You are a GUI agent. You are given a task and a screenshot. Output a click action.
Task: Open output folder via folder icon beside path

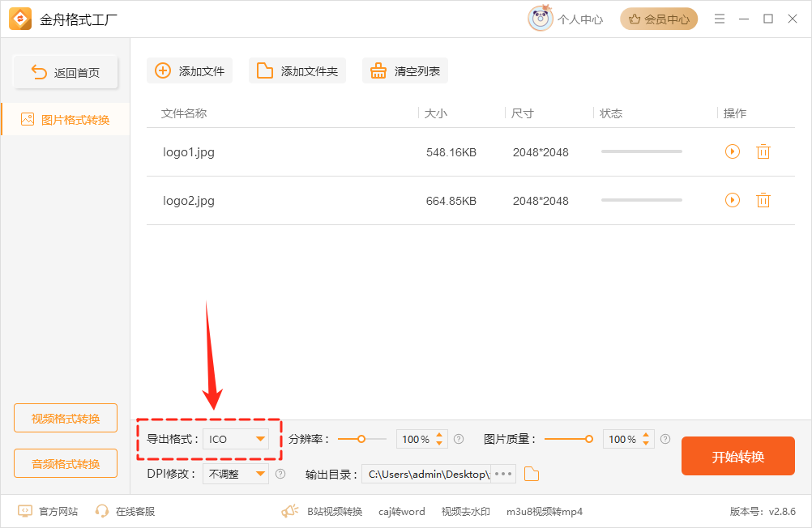[532, 474]
